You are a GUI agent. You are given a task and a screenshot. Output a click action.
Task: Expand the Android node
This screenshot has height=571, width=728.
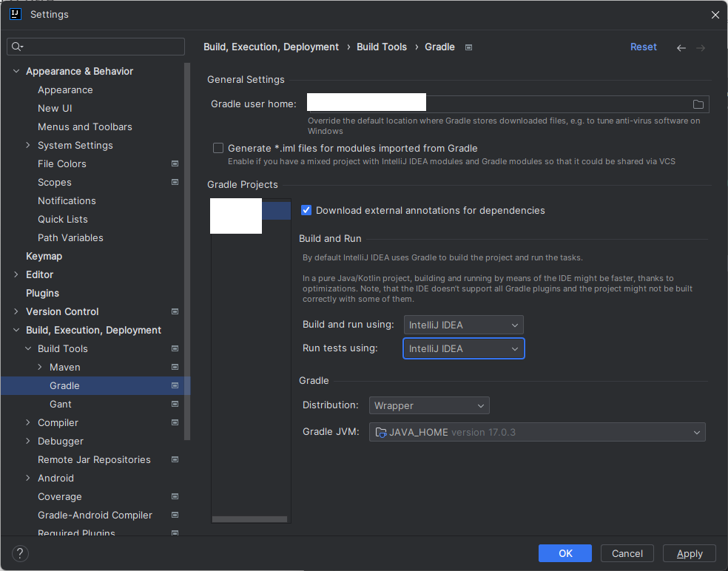pyautogui.click(x=28, y=478)
